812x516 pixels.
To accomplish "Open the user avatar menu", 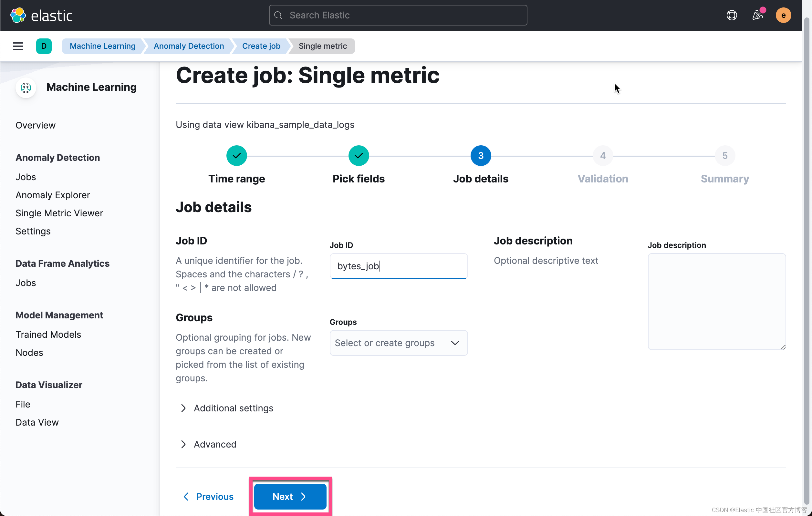I will click(x=783, y=15).
